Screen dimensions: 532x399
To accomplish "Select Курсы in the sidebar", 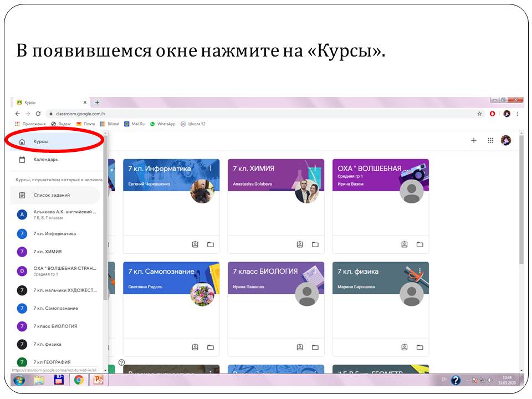I will coord(40,141).
